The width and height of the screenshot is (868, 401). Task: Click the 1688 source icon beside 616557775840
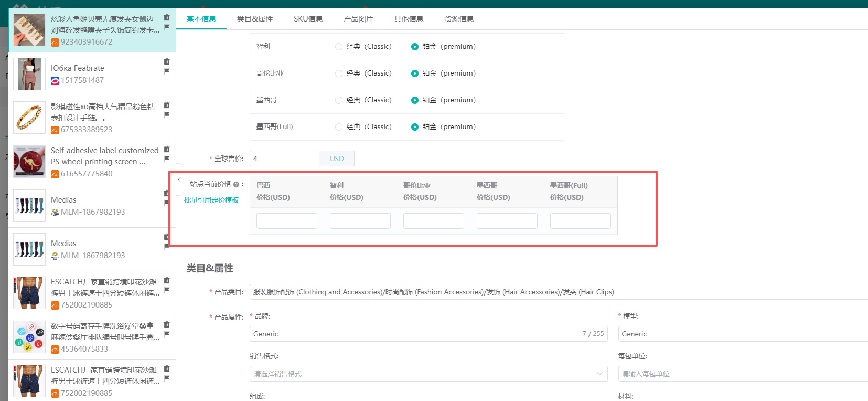[x=55, y=174]
